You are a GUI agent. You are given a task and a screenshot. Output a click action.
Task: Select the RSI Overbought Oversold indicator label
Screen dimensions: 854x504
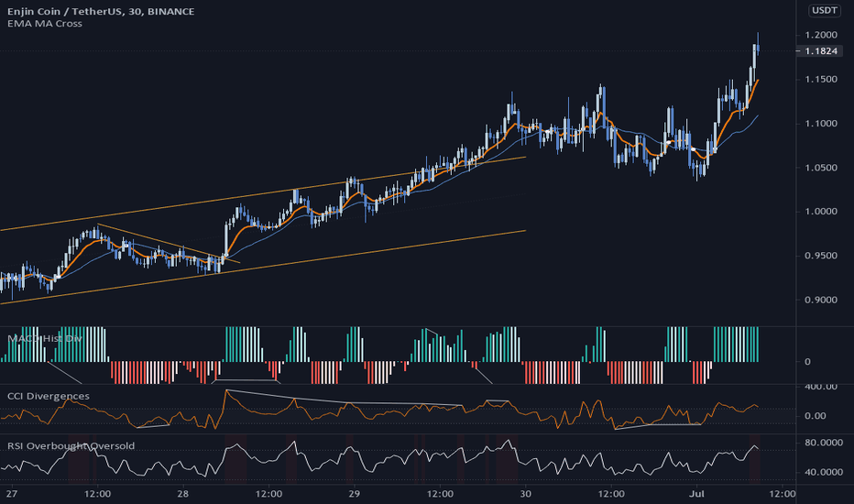pyautogui.click(x=71, y=445)
